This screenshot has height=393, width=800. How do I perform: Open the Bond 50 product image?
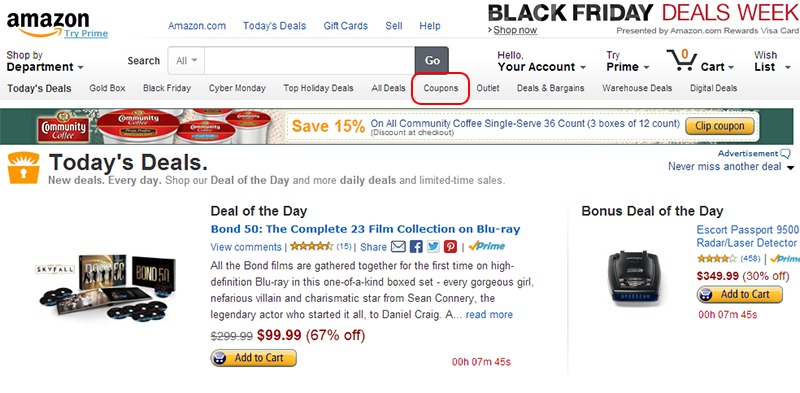[107, 287]
